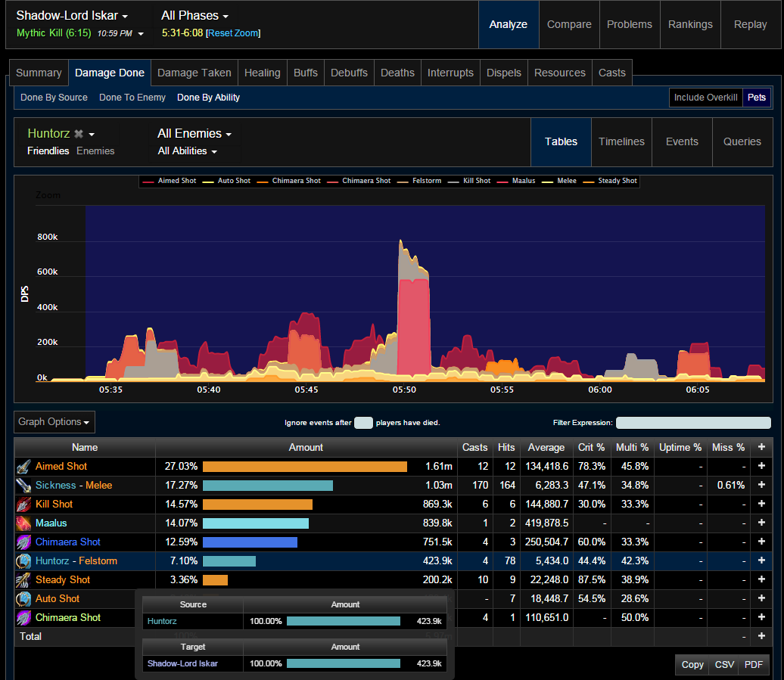Export the table as CSV

tap(724, 665)
